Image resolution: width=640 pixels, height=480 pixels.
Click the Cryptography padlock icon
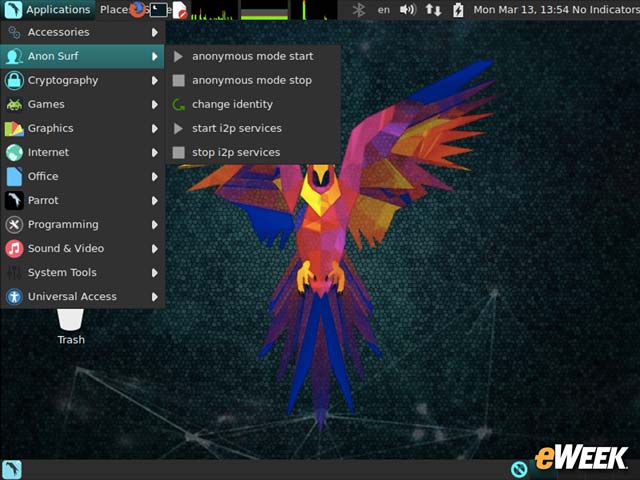coord(14,80)
